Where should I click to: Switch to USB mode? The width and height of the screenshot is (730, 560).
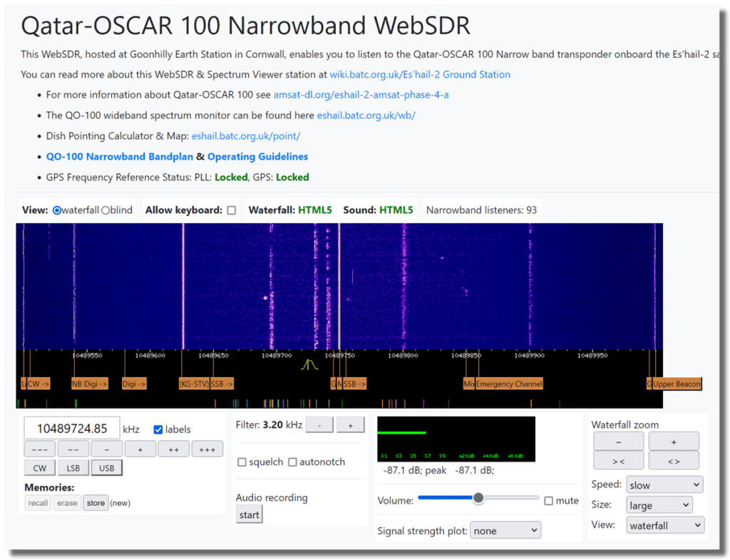(x=107, y=468)
